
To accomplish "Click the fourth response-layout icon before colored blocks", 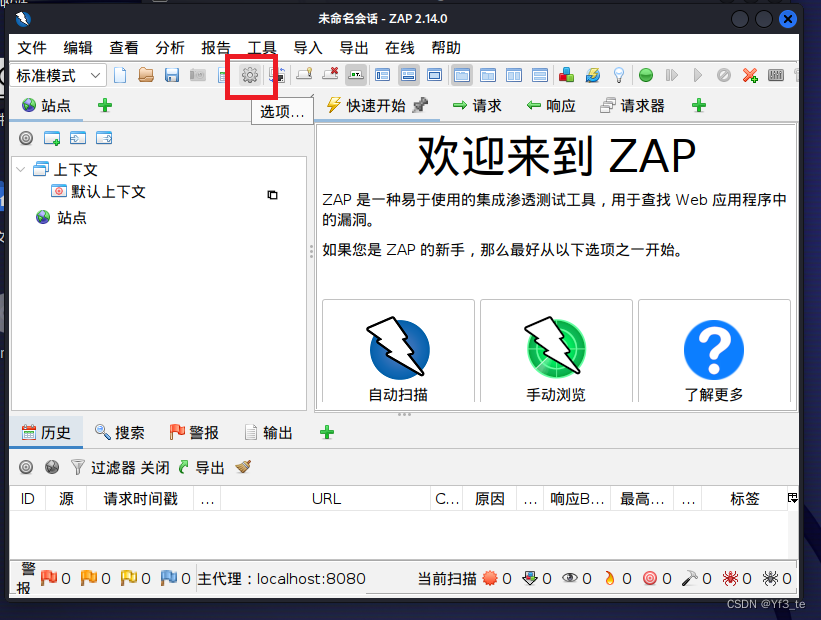I will 540,75.
